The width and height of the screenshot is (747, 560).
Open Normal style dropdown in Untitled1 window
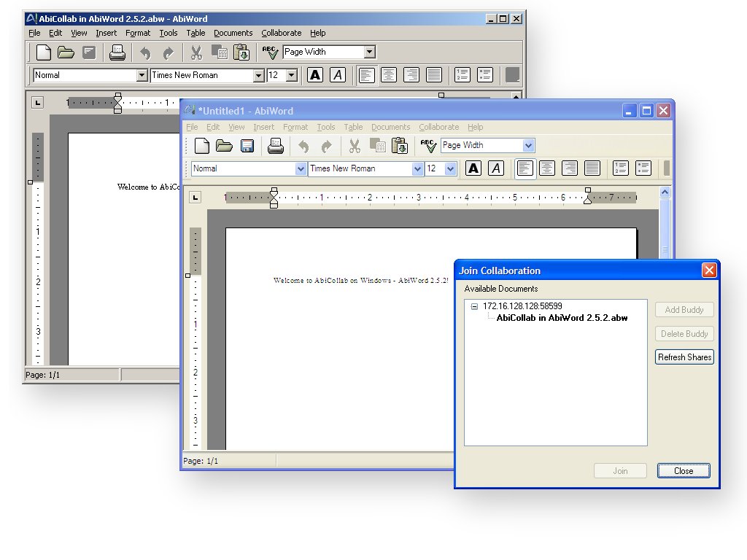tap(301, 168)
